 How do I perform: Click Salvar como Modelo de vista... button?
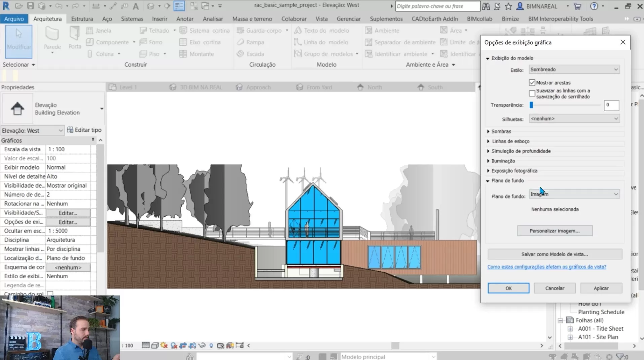point(554,254)
